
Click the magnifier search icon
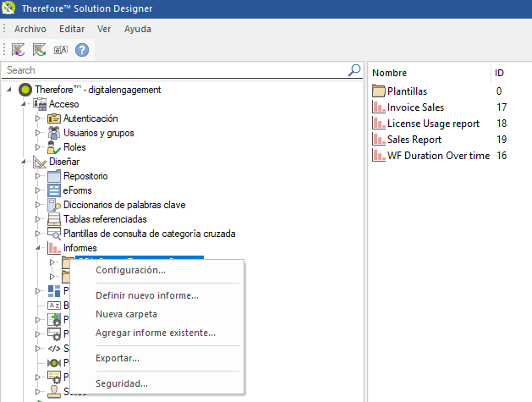(354, 70)
